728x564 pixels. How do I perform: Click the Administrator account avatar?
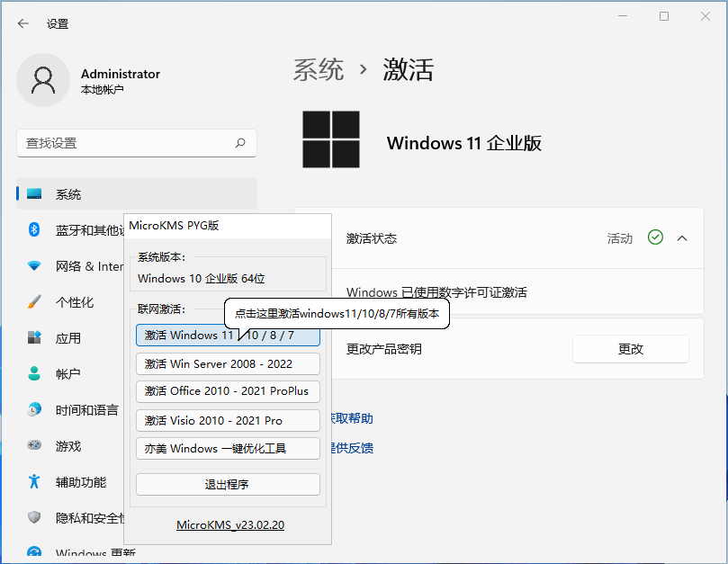43,80
